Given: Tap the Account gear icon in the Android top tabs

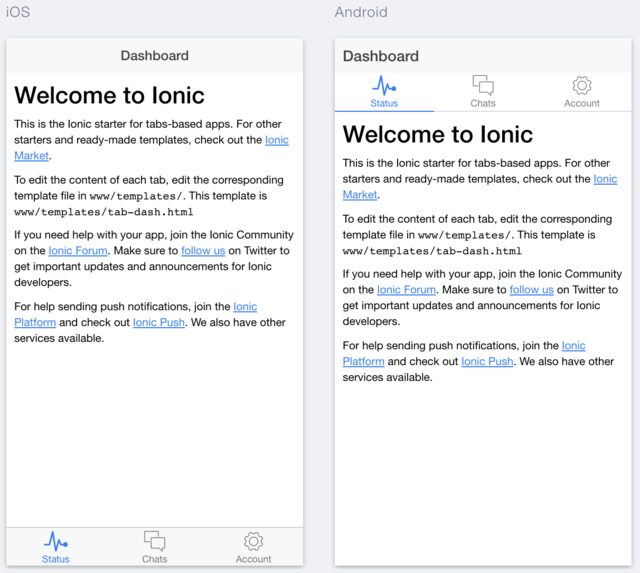Looking at the screenshot, I should tap(582, 85).
